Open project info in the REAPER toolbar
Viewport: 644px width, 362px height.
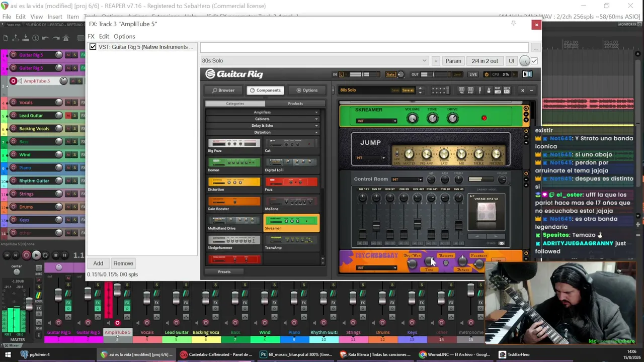click(x=35, y=38)
